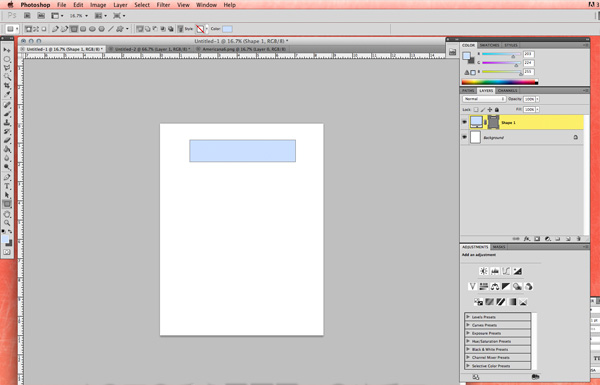Select the Zoom tool in toolbox

point(7,223)
